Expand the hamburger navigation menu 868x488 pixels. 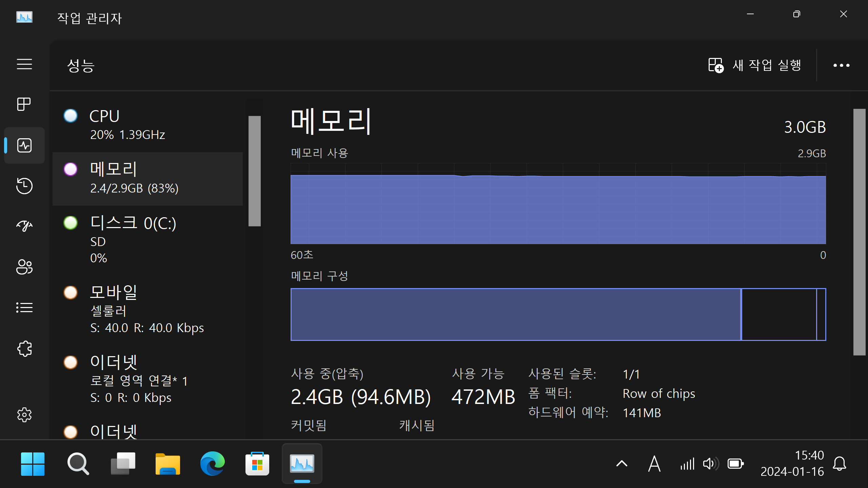24,64
